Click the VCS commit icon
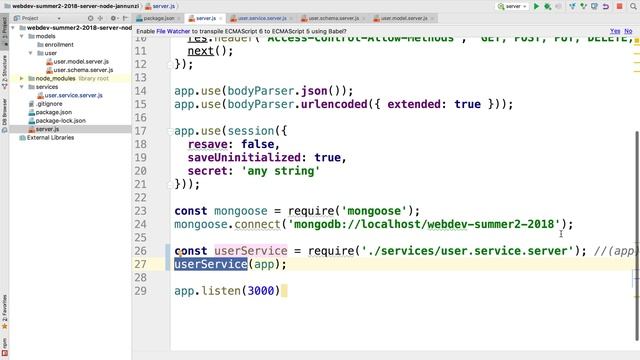Screen dimensions: 640x360 pyautogui.click(x=584, y=6)
